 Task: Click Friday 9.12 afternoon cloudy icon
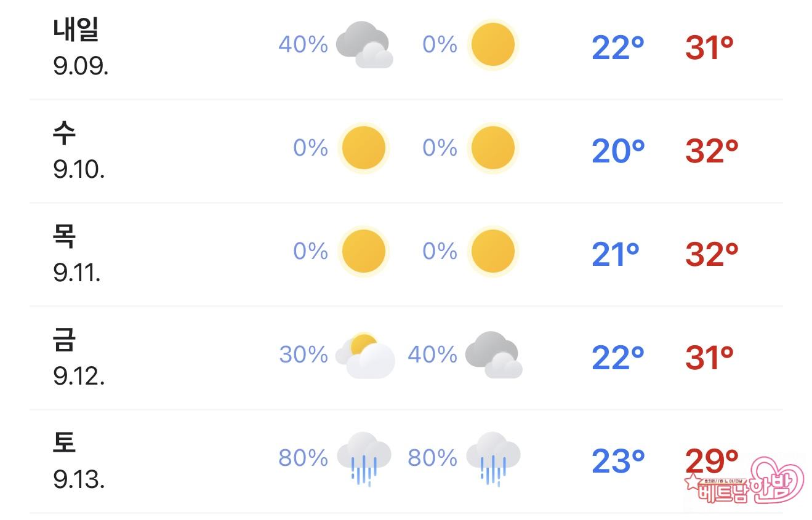click(494, 355)
